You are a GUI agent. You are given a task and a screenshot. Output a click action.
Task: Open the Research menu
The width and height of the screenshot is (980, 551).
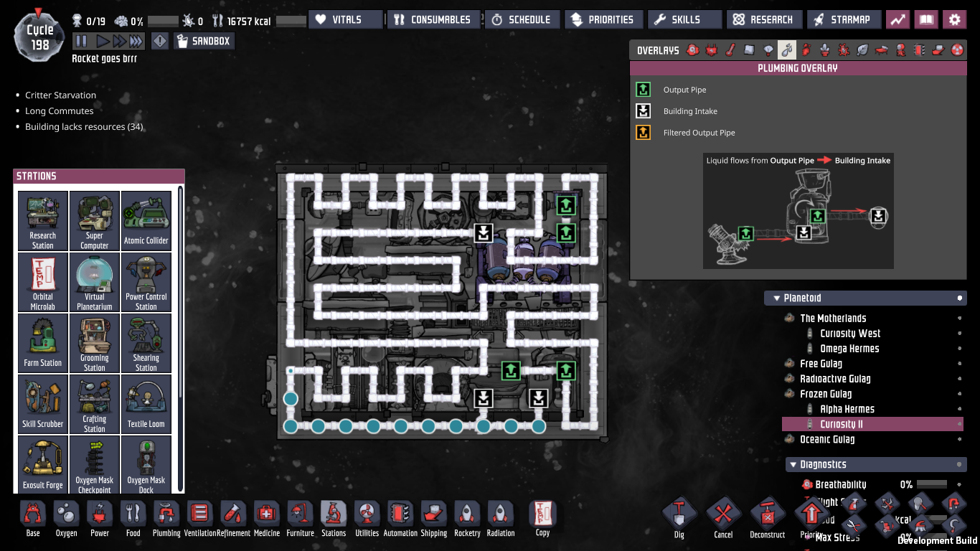(764, 19)
